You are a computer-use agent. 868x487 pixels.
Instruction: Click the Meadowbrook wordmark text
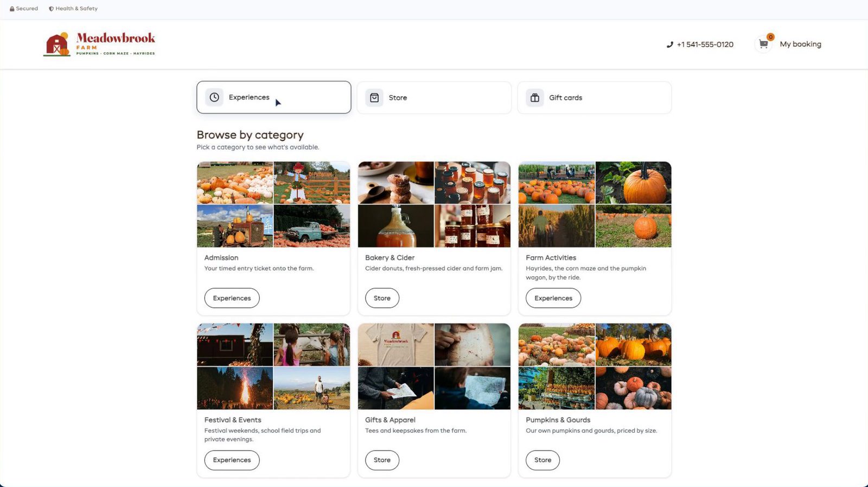point(116,38)
